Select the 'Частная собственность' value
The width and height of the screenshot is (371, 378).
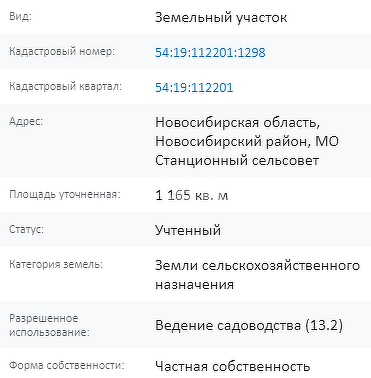click(233, 366)
